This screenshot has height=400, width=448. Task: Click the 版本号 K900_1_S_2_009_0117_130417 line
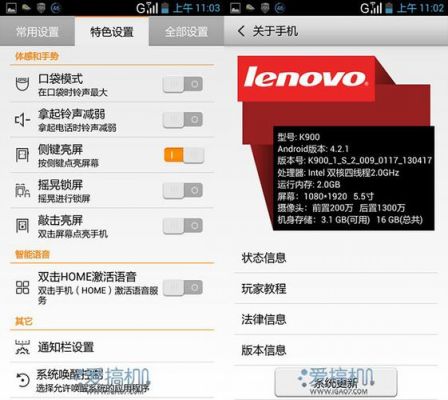(354, 161)
